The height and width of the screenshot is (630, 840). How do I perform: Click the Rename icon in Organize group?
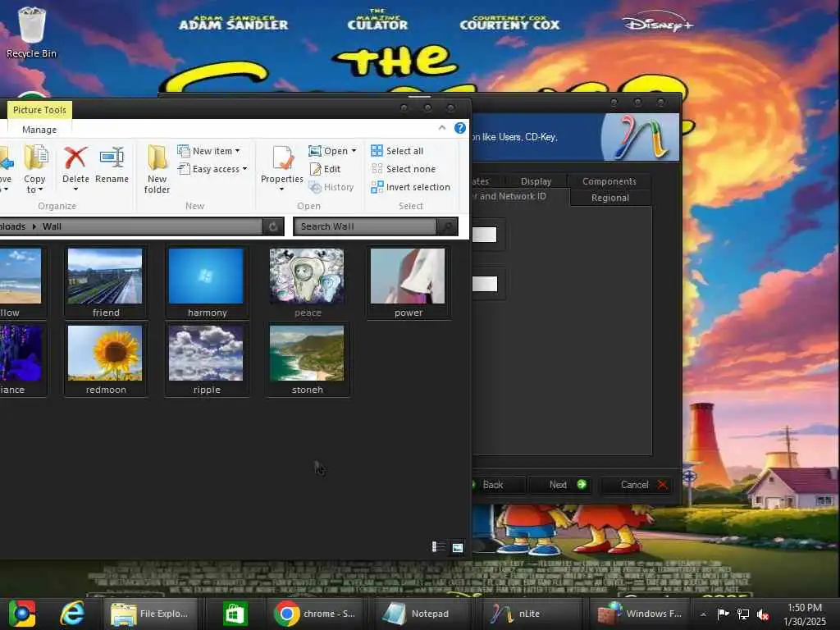(x=112, y=158)
